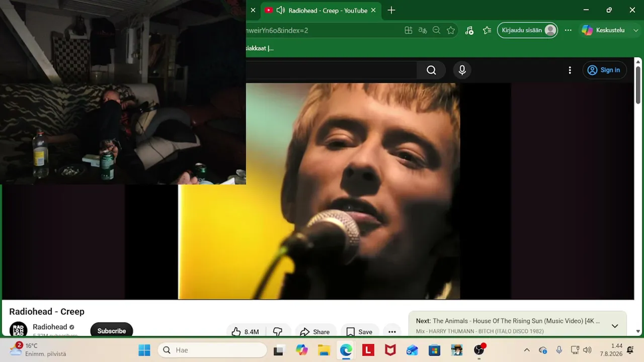Click the webcam overlay thumbnail
This screenshot has height=362, width=644.
click(123, 92)
